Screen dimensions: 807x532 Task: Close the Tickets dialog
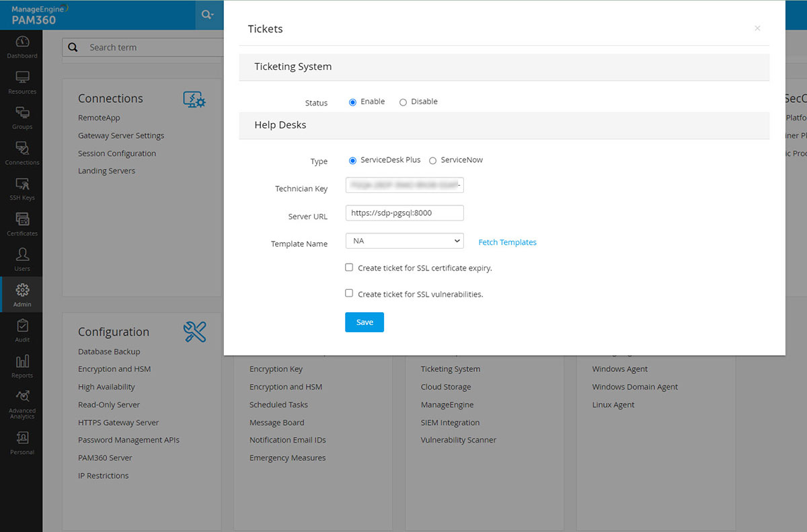coord(757,28)
